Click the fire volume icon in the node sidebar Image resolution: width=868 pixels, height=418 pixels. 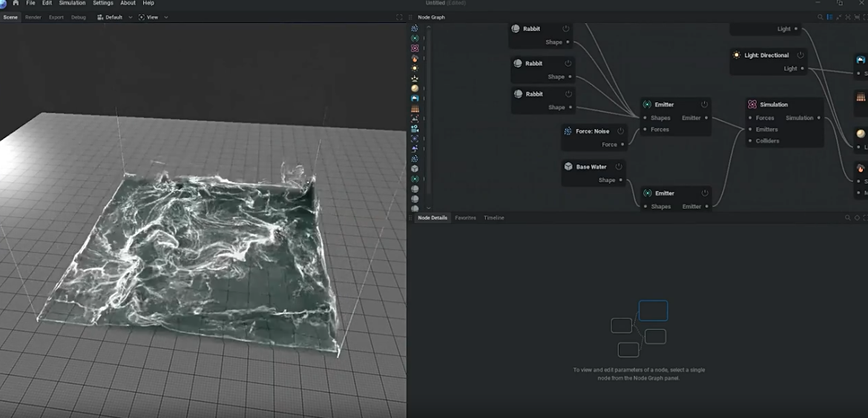[x=415, y=58]
